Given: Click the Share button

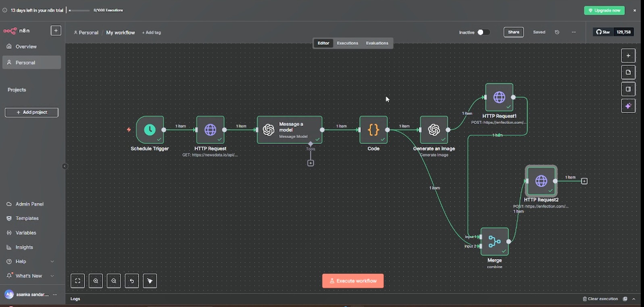Looking at the screenshot, I should 513,32.
